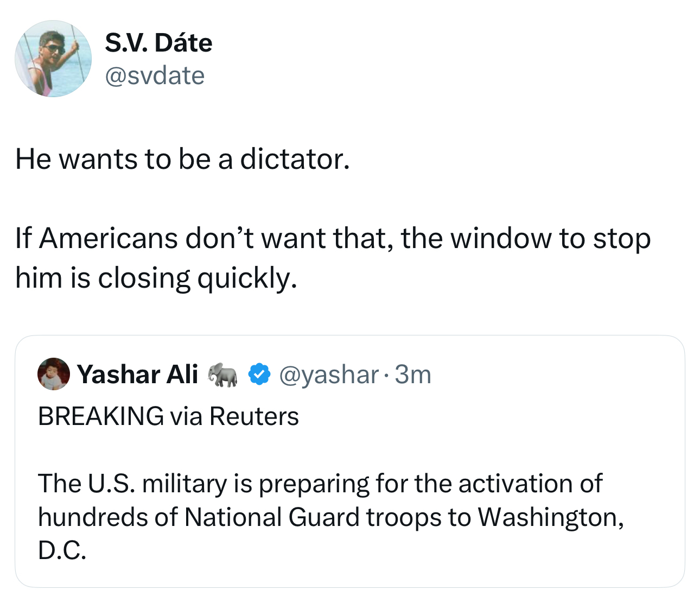700x609 pixels.
Task: Click the "He wants to be a dictator." line
Action: click(182, 159)
